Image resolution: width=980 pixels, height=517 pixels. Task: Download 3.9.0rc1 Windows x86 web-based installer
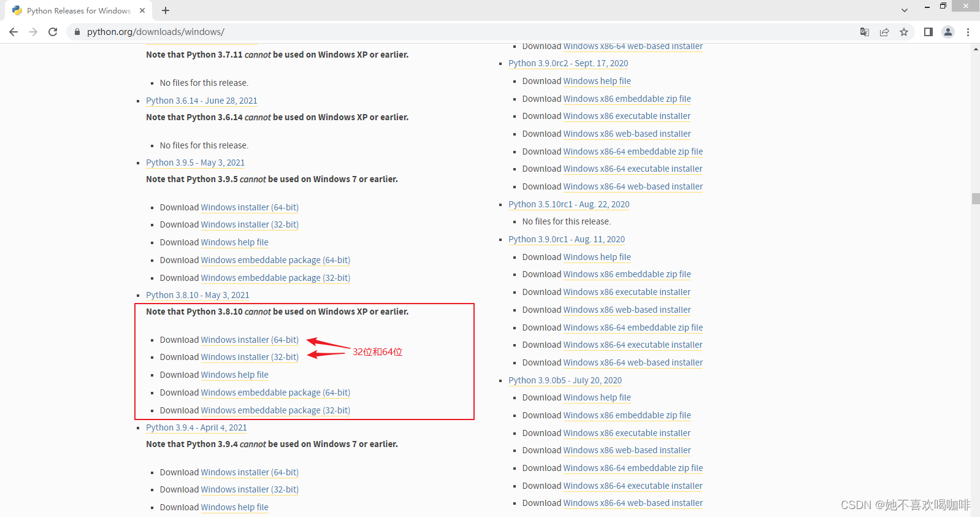[627, 310]
